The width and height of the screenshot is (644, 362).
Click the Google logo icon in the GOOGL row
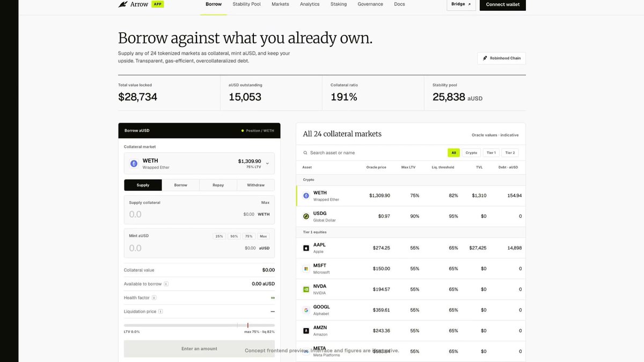point(306,310)
